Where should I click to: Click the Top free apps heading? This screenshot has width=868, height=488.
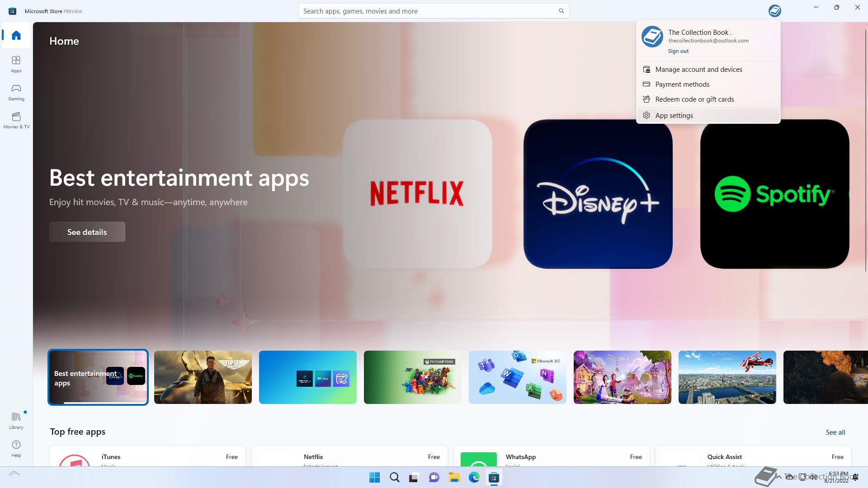click(78, 432)
